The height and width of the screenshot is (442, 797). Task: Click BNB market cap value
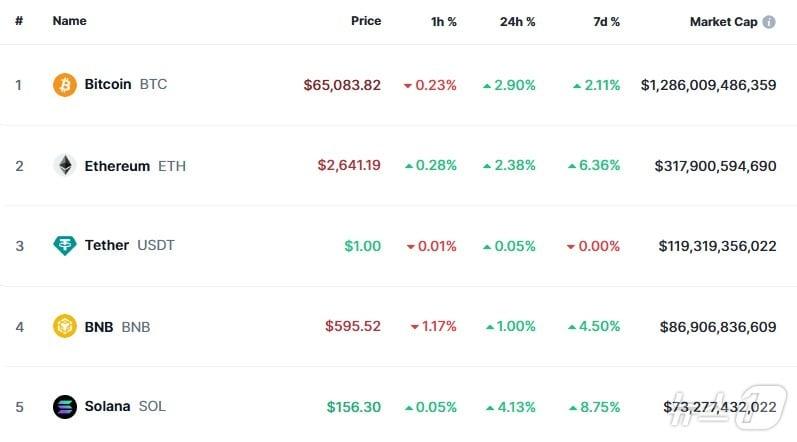(x=718, y=327)
